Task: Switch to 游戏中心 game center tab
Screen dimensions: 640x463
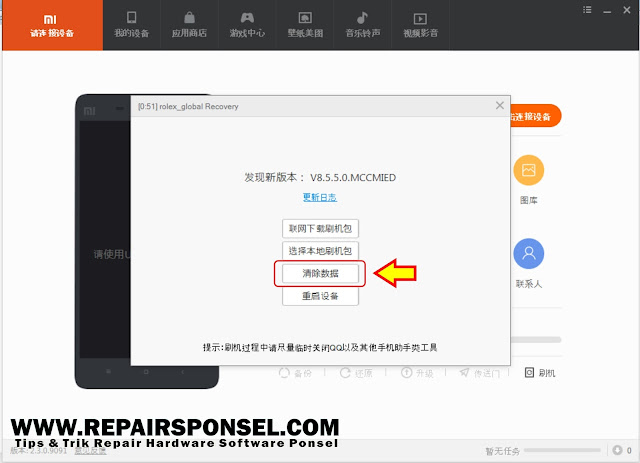Action: 247,25
